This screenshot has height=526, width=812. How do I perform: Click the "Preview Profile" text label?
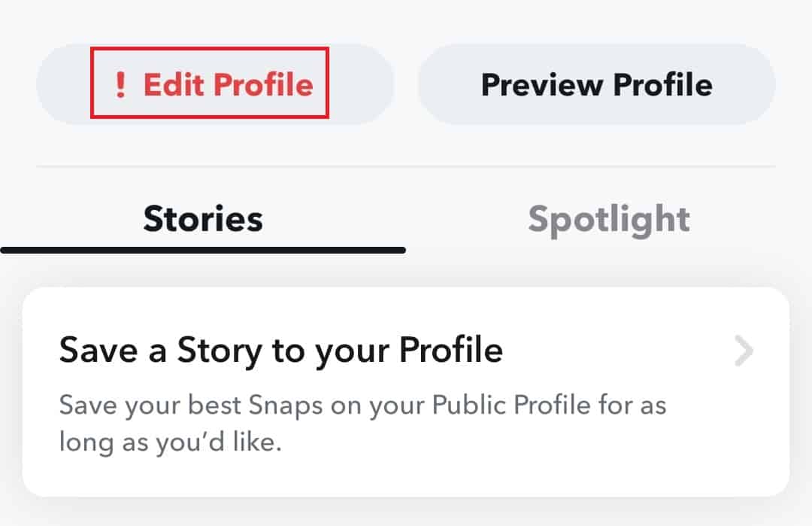pyautogui.click(x=596, y=84)
